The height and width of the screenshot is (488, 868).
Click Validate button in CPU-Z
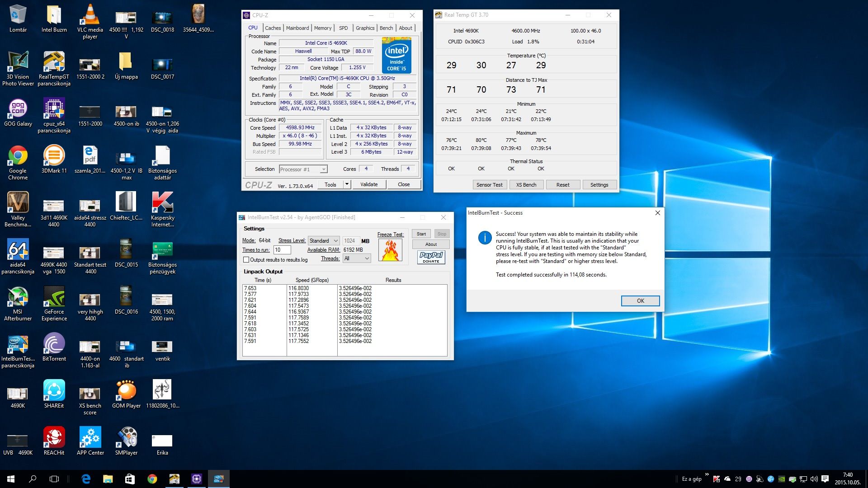click(369, 184)
